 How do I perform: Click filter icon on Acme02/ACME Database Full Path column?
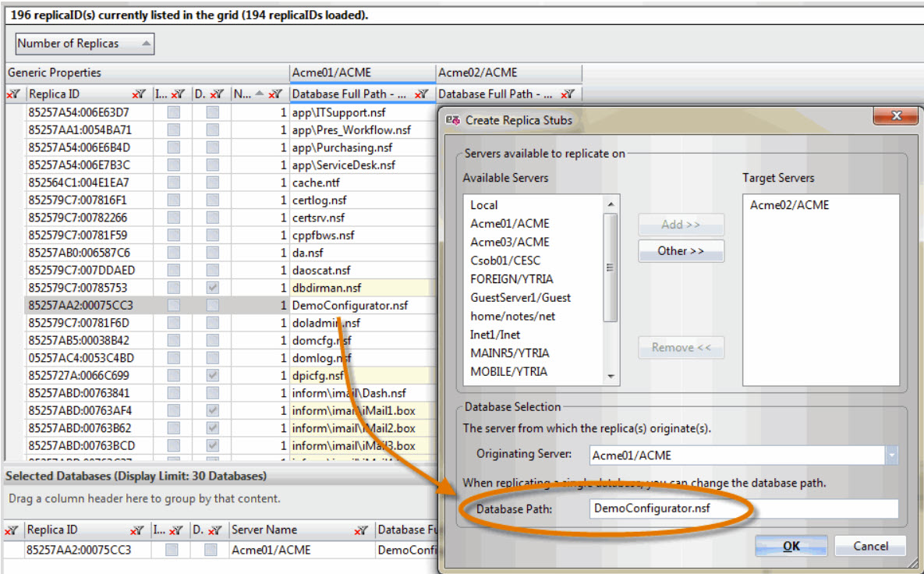coord(568,94)
